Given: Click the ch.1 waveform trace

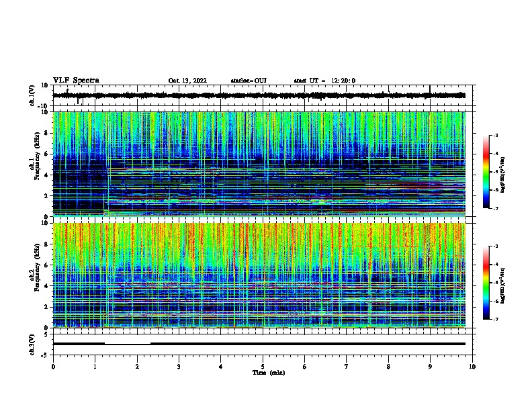Looking at the screenshot, I should pos(259,95).
